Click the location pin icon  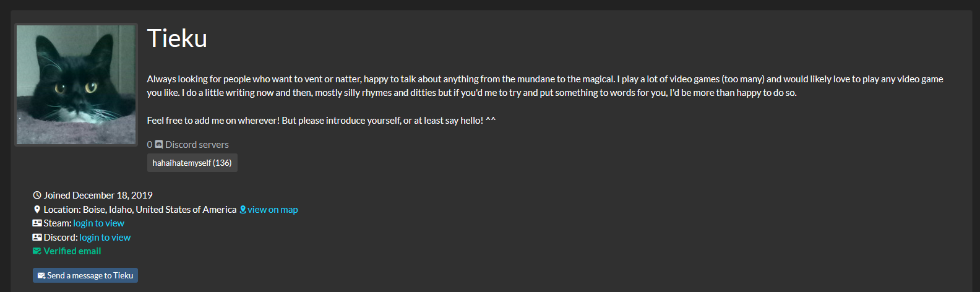(x=37, y=209)
